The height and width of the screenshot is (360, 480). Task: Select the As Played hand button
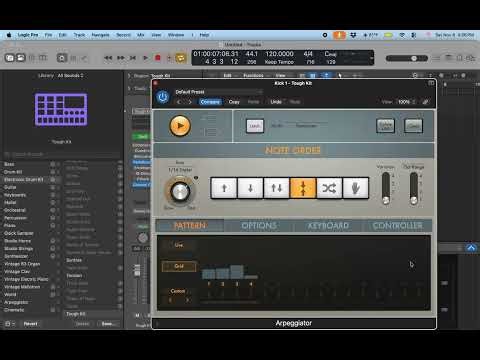point(356,188)
